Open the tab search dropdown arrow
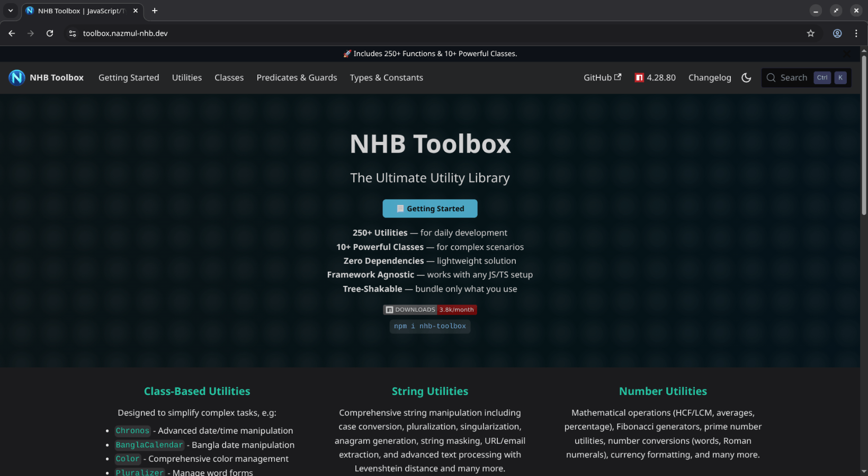Viewport: 868px width, 476px height. [11, 11]
